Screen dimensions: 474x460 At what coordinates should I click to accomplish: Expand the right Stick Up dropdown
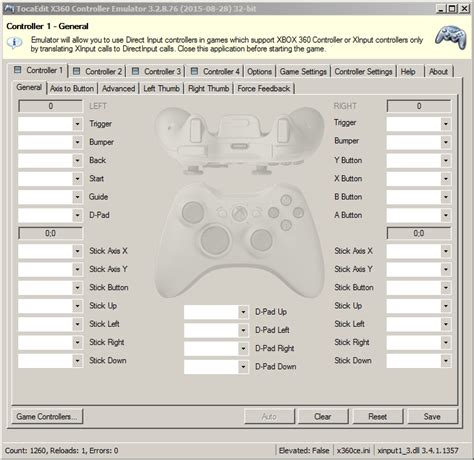[x=446, y=306]
